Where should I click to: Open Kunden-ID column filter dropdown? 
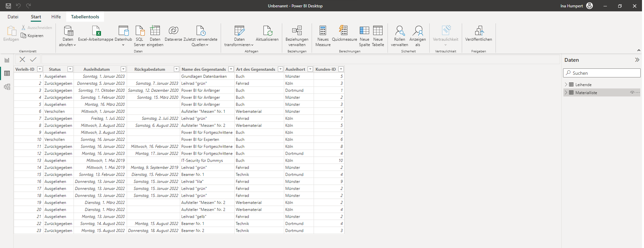[341, 69]
